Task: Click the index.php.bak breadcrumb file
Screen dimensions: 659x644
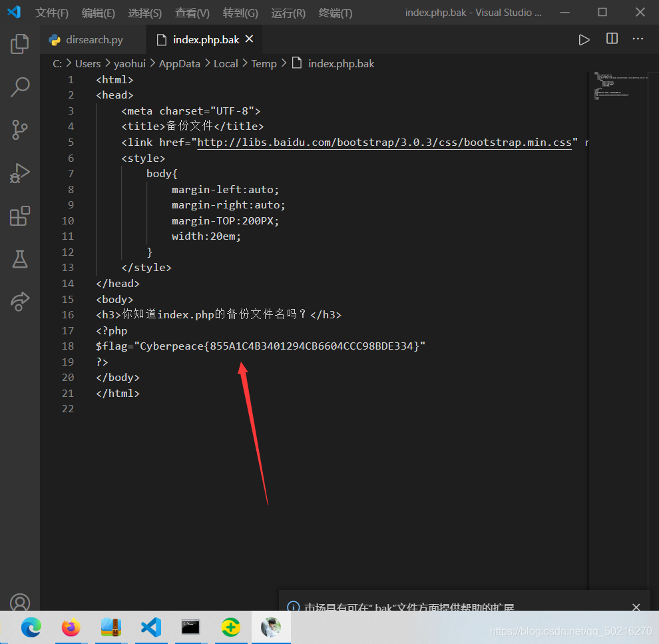Action: (x=341, y=64)
